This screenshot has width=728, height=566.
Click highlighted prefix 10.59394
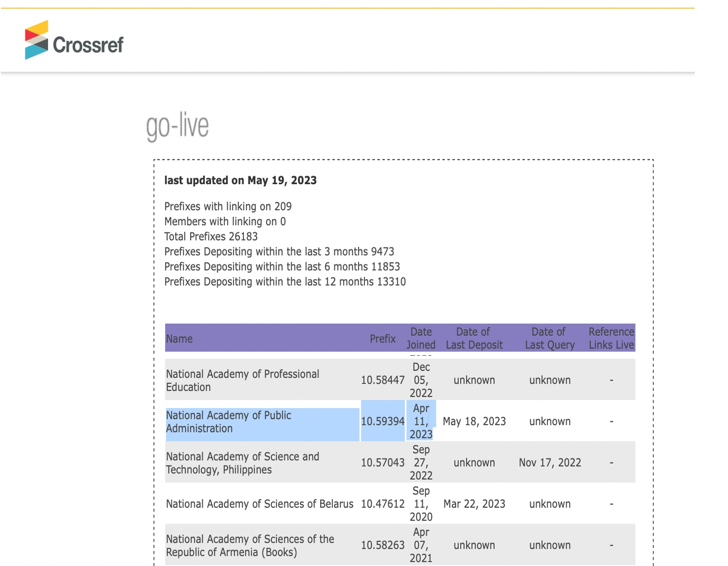[383, 421]
